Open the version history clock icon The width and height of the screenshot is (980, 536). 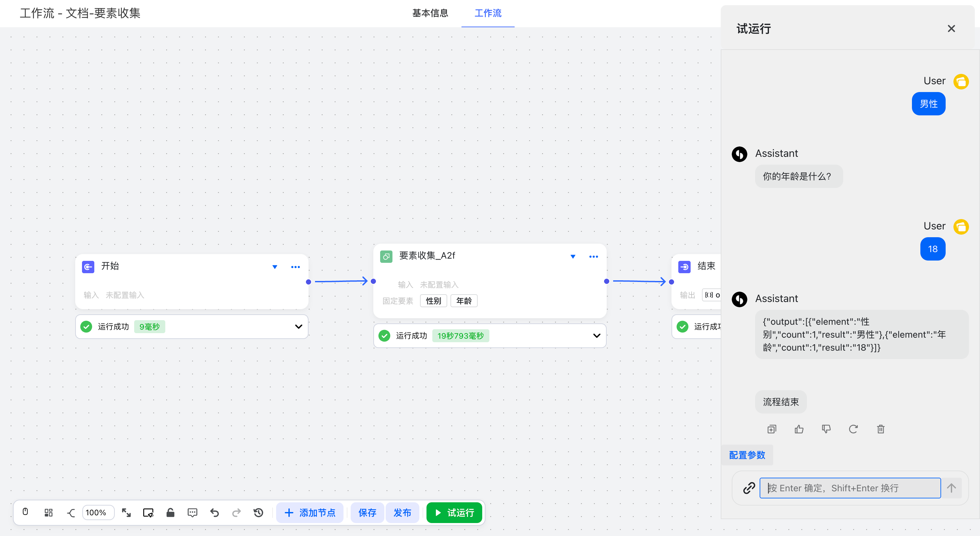tap(258, 512)
